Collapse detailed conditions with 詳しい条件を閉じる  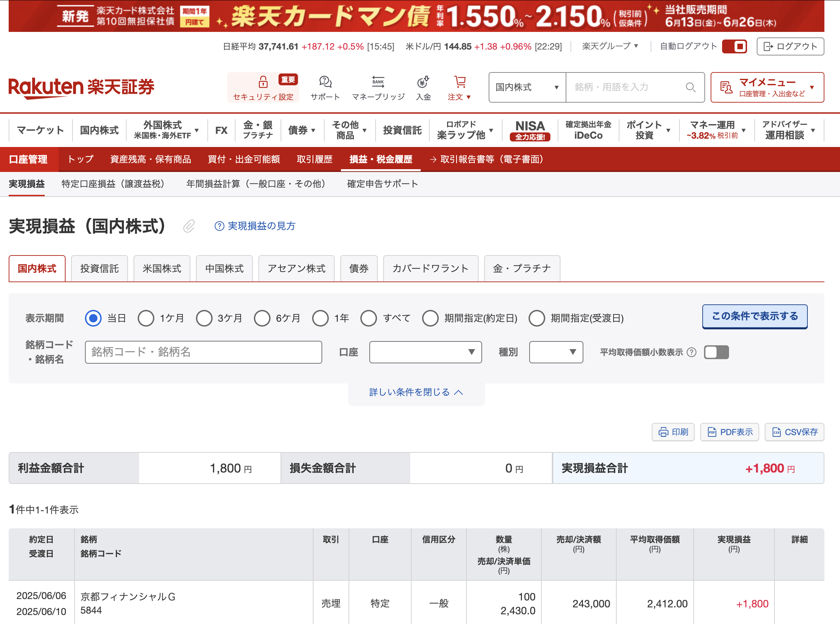(x=416, y=392)
